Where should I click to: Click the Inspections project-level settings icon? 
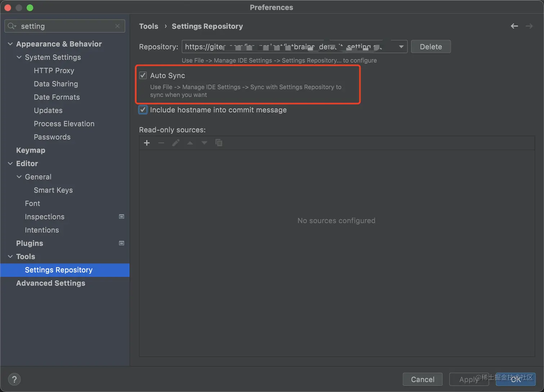click(x=122, y=216)
